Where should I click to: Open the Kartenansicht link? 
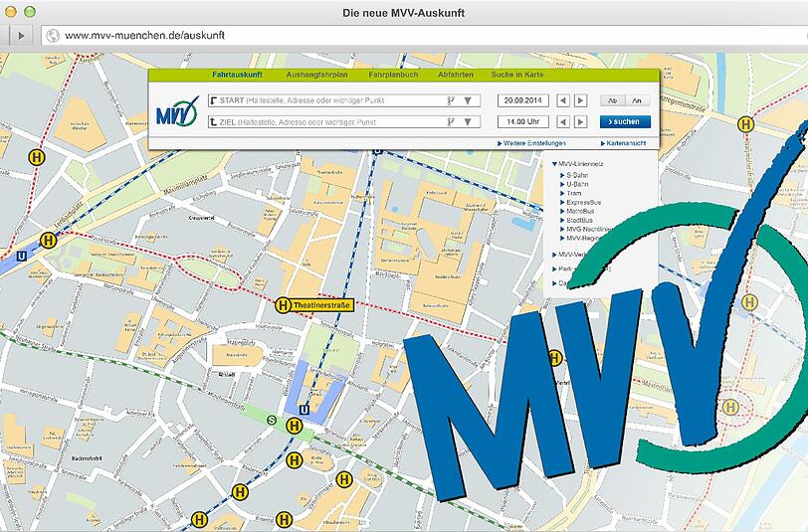pyautogui.click(x=623, y=143)
